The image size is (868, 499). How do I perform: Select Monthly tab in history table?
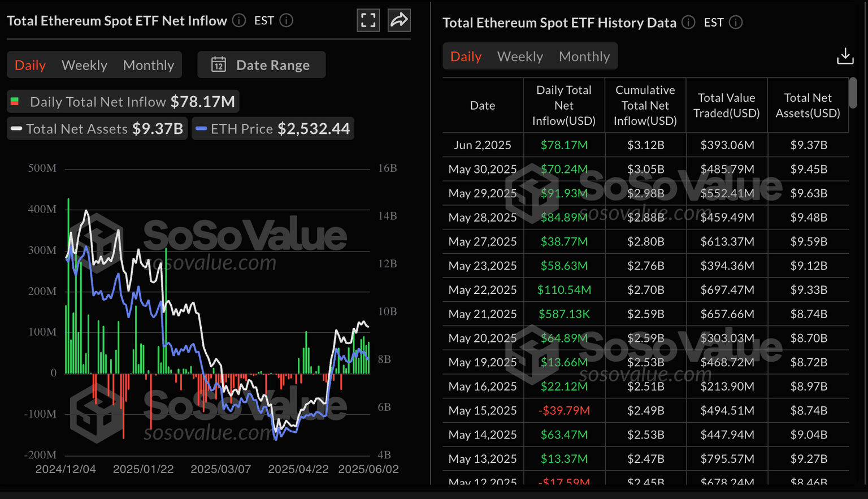pos(584,57)
